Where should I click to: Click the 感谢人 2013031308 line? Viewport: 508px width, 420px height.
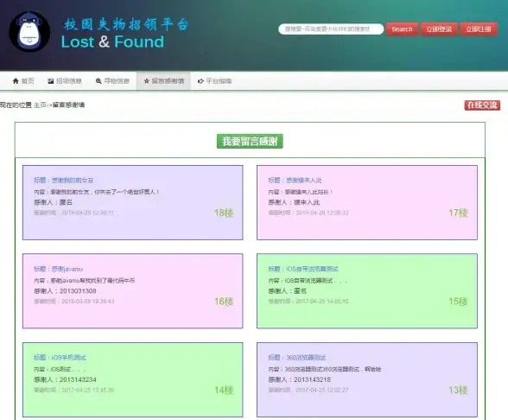[65, 291]
